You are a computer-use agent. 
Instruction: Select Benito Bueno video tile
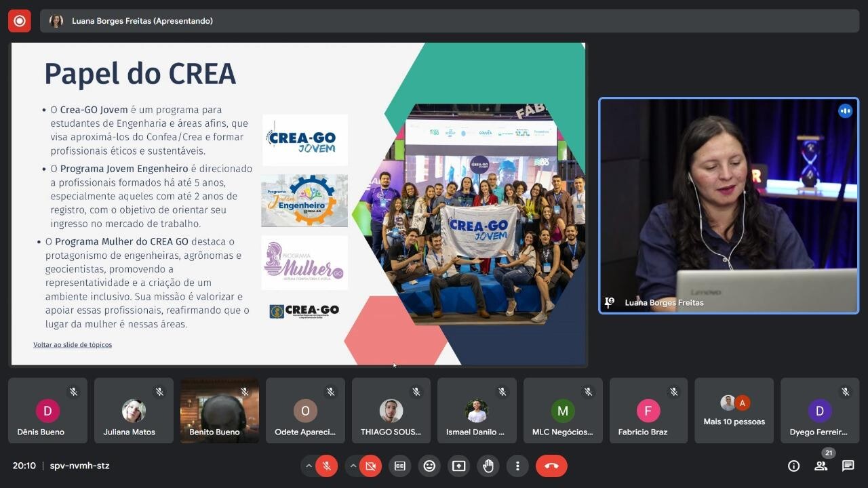[x=220, y=410]
